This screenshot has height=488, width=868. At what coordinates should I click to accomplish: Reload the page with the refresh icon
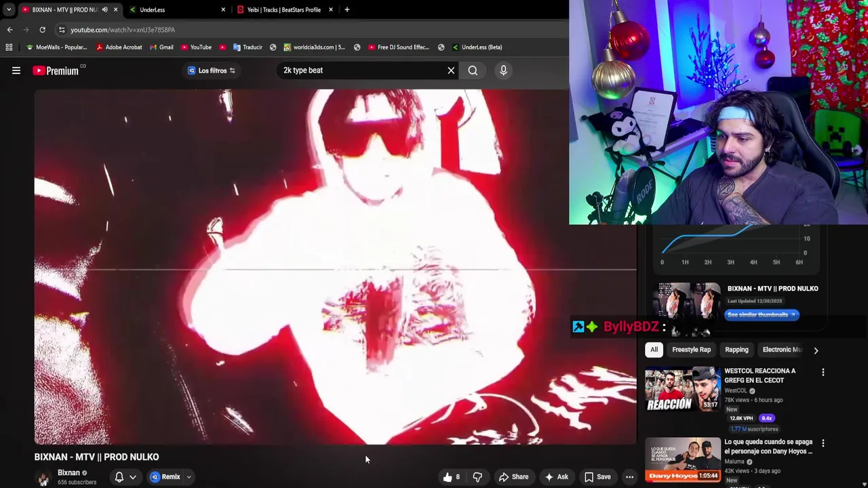(42, 30)
